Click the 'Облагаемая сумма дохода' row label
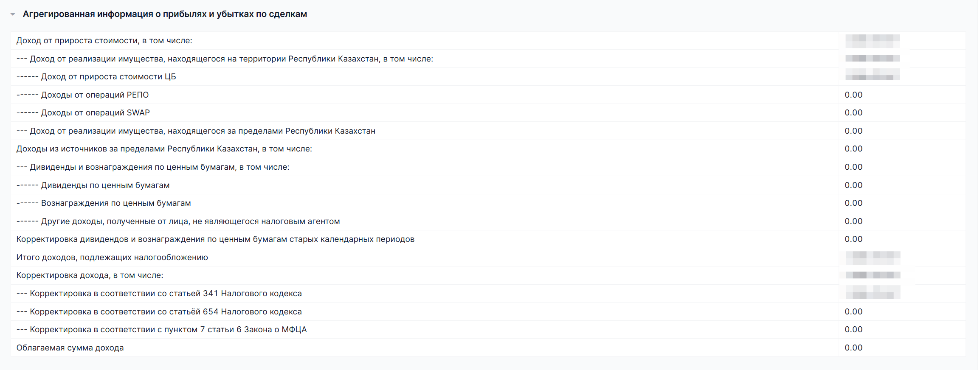This screenshot has width=980, height=370. (70, 348)
